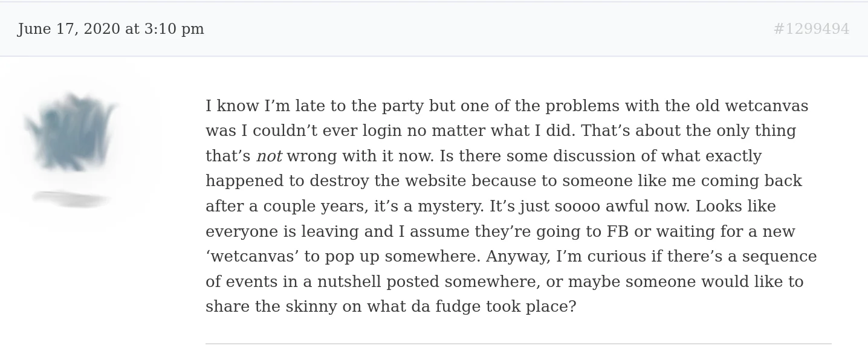Click the horizontal divider below the post

[518, 344]
